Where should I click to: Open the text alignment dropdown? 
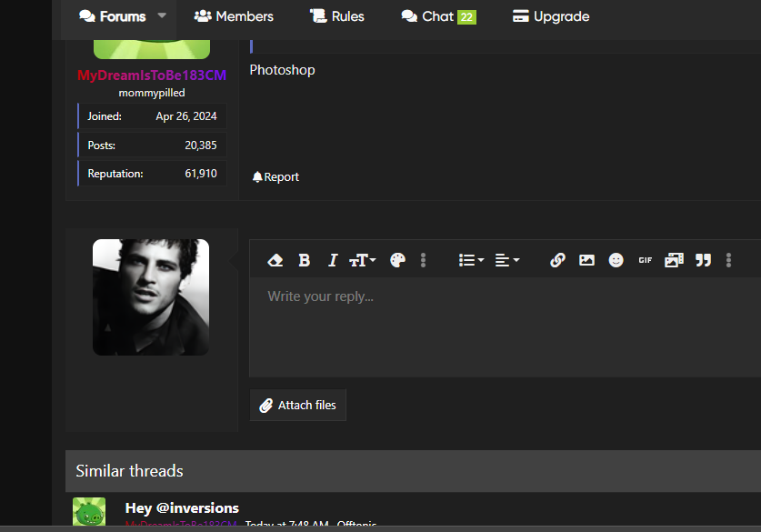(506, 260)
